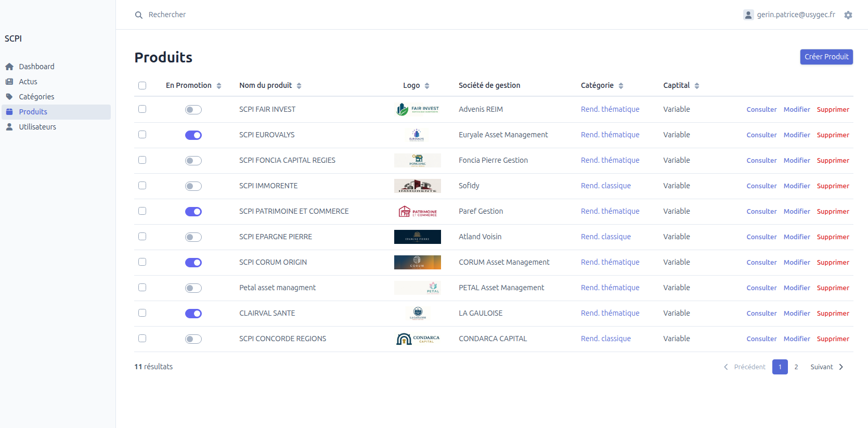This screenshot has width=868, height=428.
Task: Sort table by Catégorie column arrows
Action: coord(621,86)
